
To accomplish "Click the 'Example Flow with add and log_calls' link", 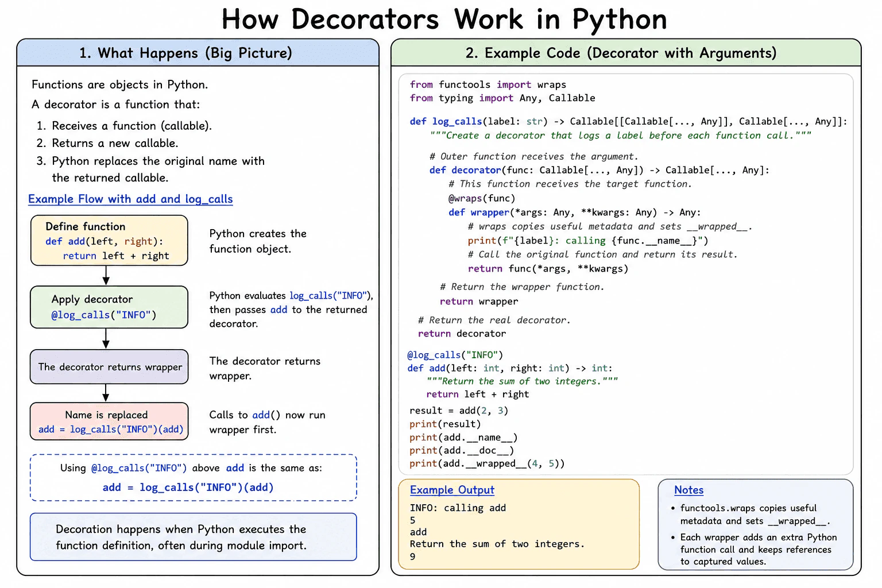I will pos(130,199).
